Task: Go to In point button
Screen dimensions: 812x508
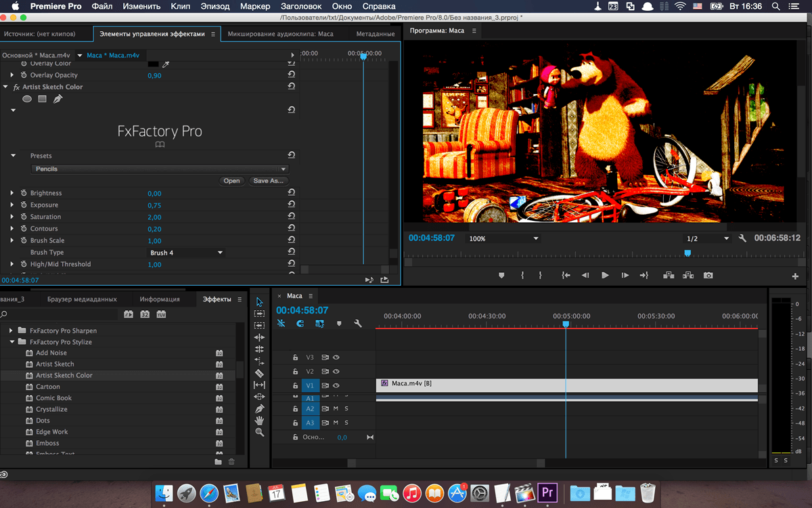Action: (x=566, y=276)
